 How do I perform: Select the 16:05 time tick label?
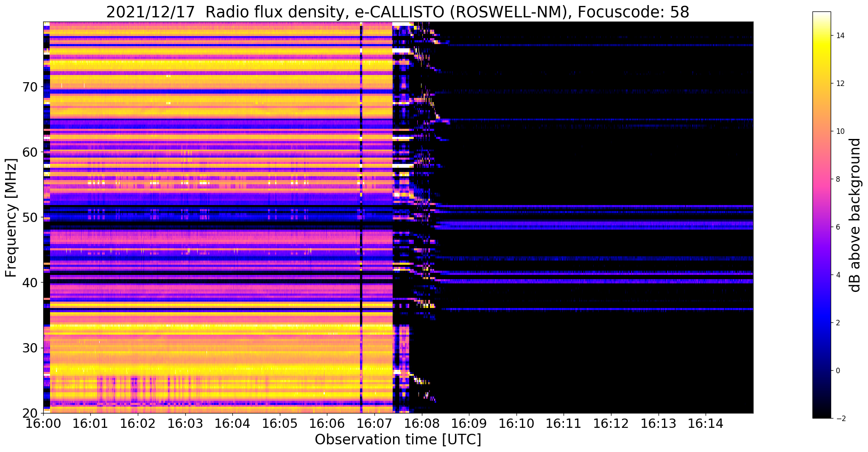click(x=280, y=424)
